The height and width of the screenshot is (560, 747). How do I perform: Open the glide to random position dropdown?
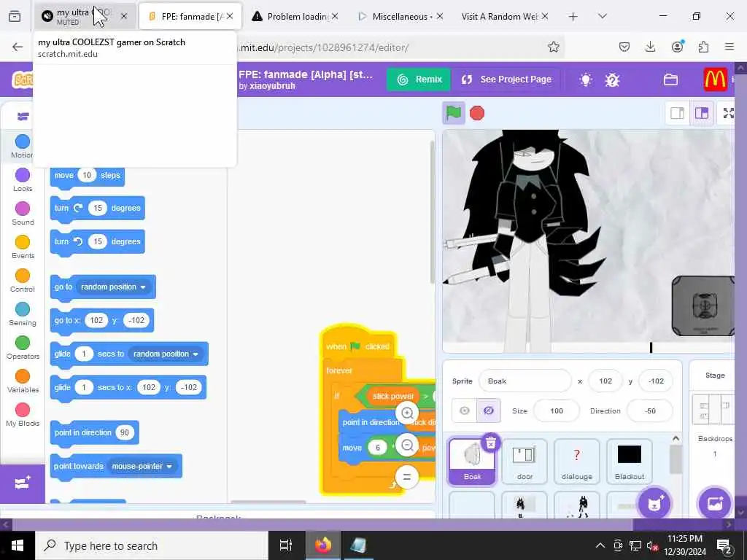pyautogui.click(x=166, y=354)
